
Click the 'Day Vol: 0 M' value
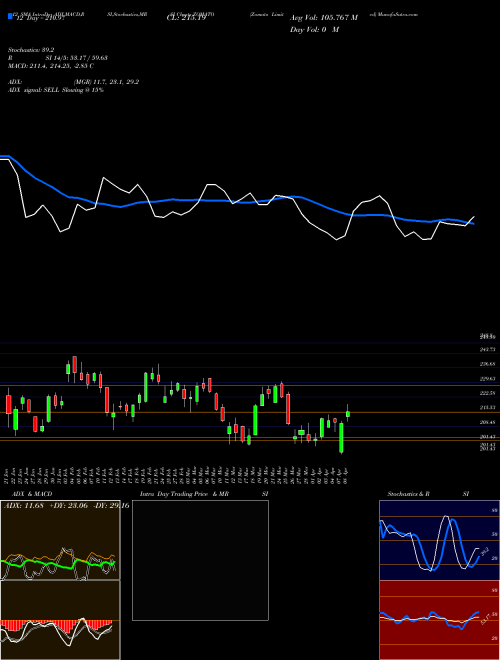tap(314, 30)
